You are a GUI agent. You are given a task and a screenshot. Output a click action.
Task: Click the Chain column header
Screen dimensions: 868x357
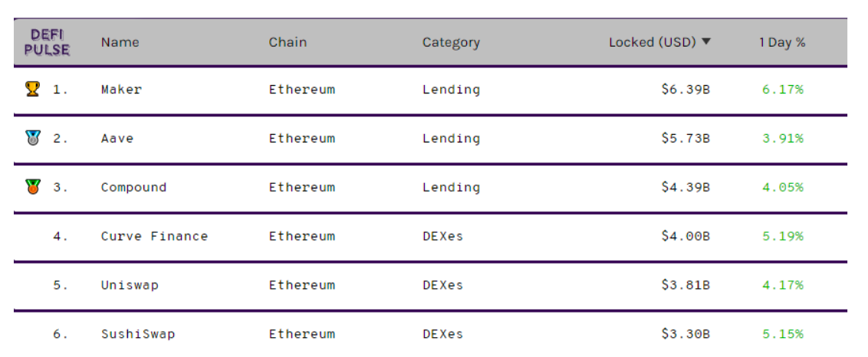pos(288,42)
